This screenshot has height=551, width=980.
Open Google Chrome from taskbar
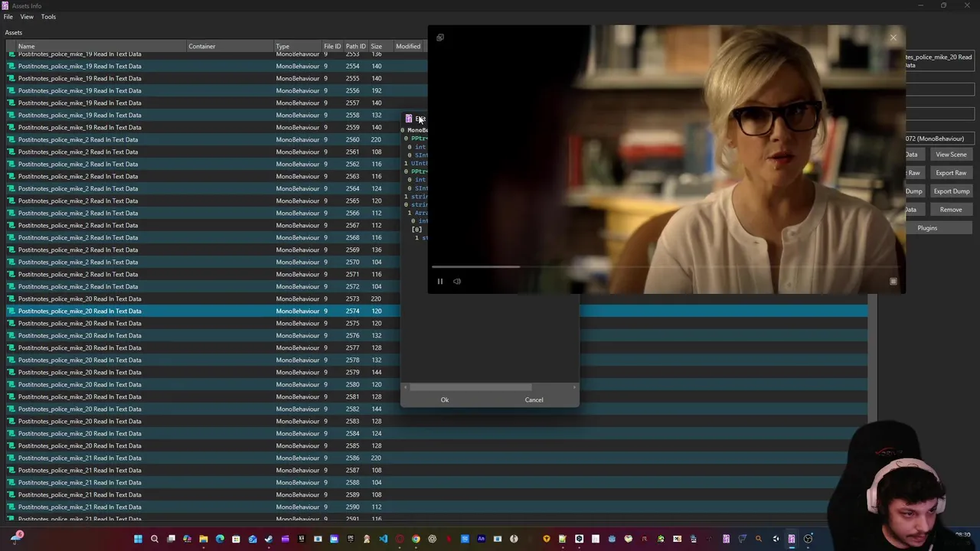[x=416, y=539]
